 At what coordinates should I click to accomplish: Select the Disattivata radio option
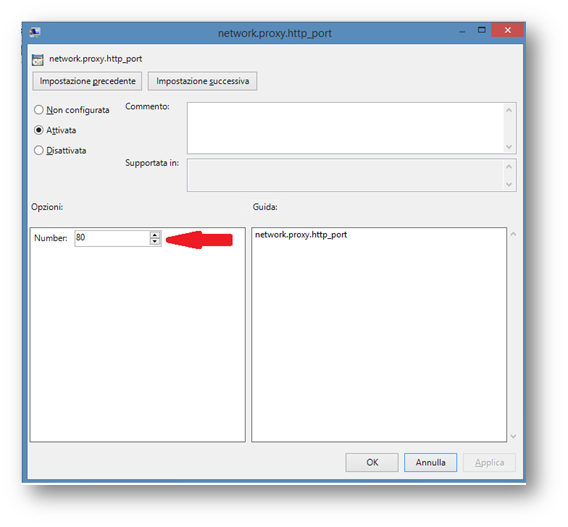[39, 150]
